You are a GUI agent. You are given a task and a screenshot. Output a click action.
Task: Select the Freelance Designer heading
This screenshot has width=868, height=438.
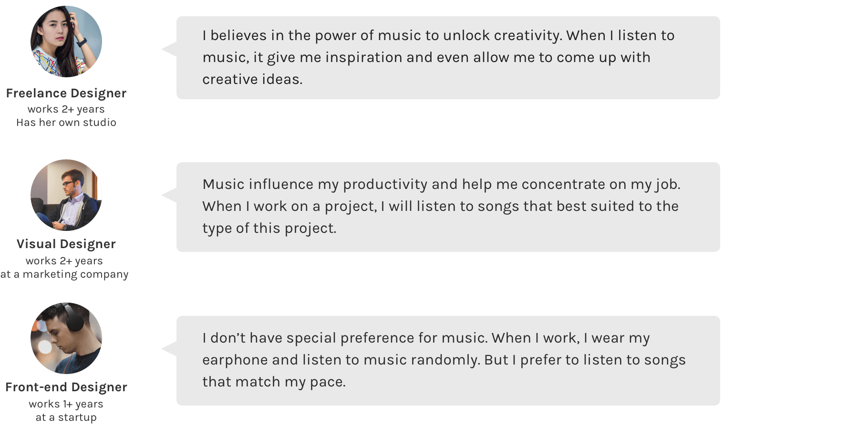[x=66, y=93]
